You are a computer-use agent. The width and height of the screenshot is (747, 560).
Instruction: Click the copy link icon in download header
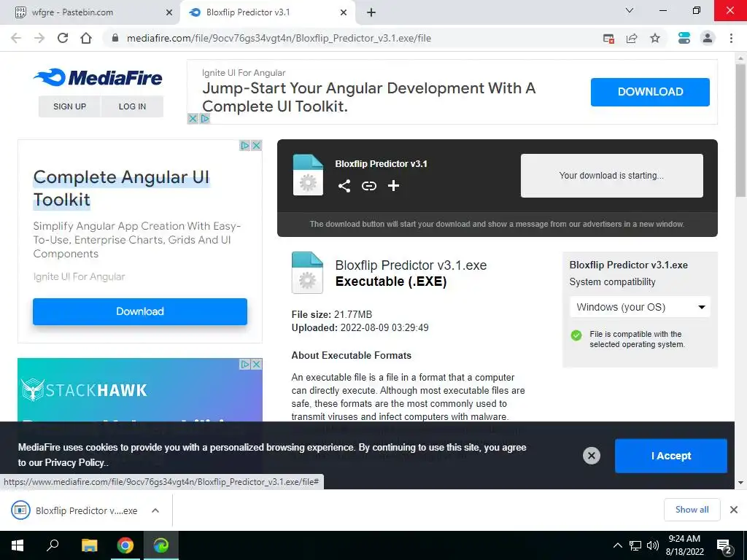coord(368,186)
